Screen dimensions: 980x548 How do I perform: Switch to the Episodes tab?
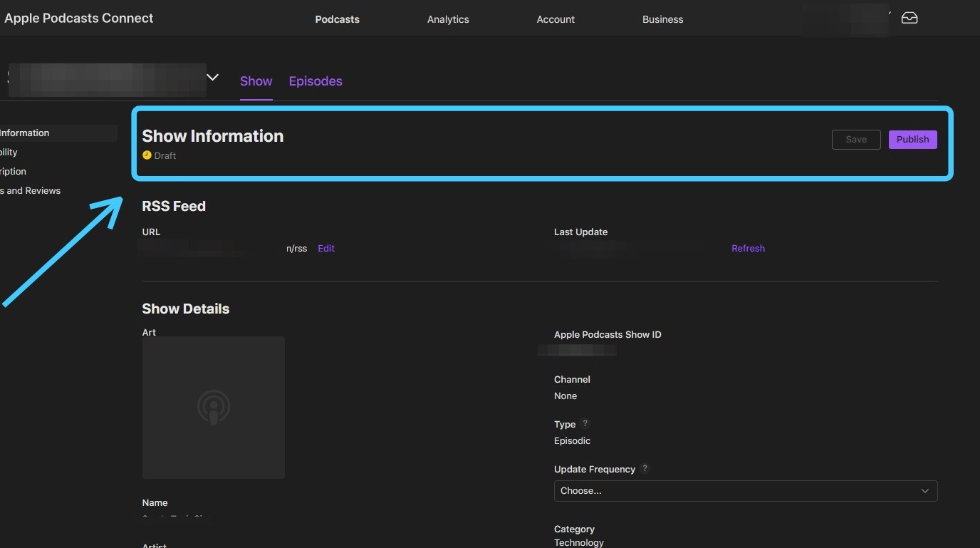click(x=316, y=81)
